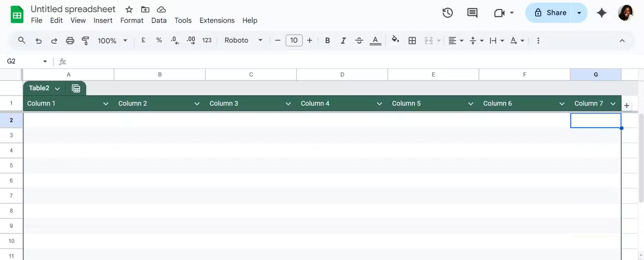The image size is (644, 260).
Task: Toggle italic formatting
Action: tap(343, 41)
